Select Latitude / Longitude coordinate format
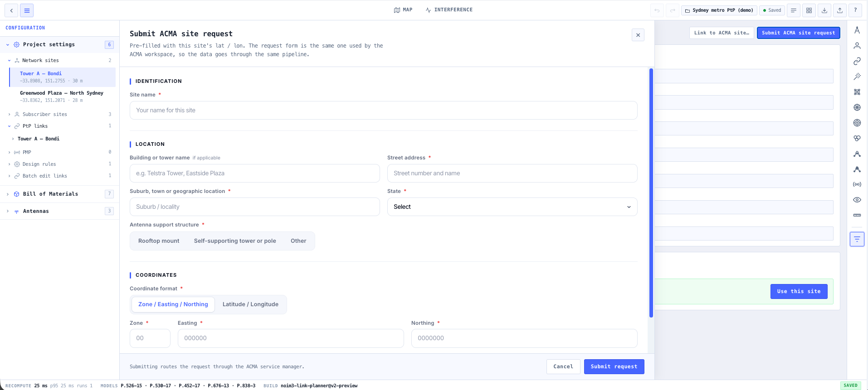This screenshot has width=868, height=390. [250, 304]
